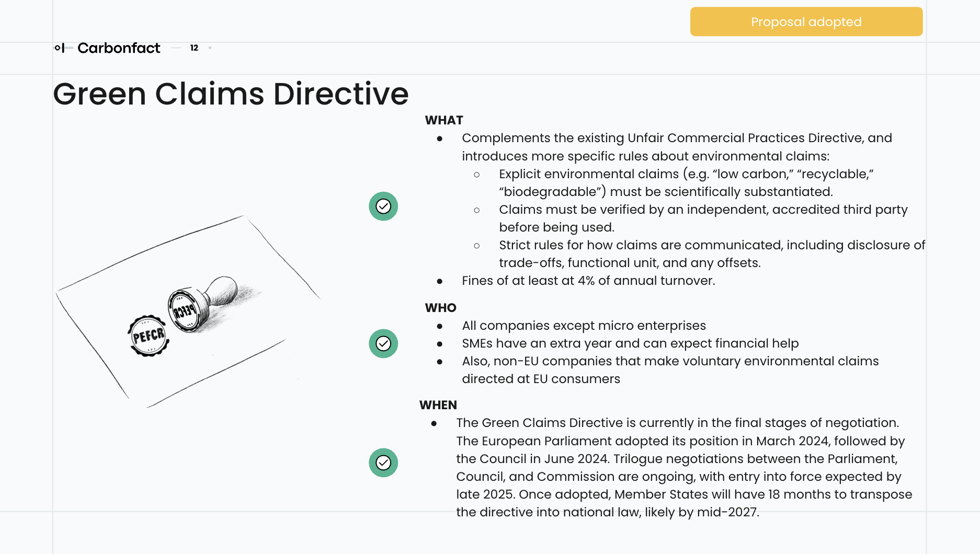This screenshot has height=554, width=980.
Task: Click 'Strict rules for how claims' sub-bullet
Action: click(712, 254)
